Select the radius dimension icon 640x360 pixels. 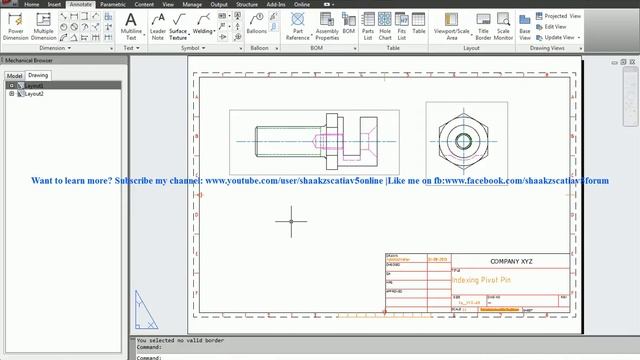pyautogui.click(x=64, y=27)
